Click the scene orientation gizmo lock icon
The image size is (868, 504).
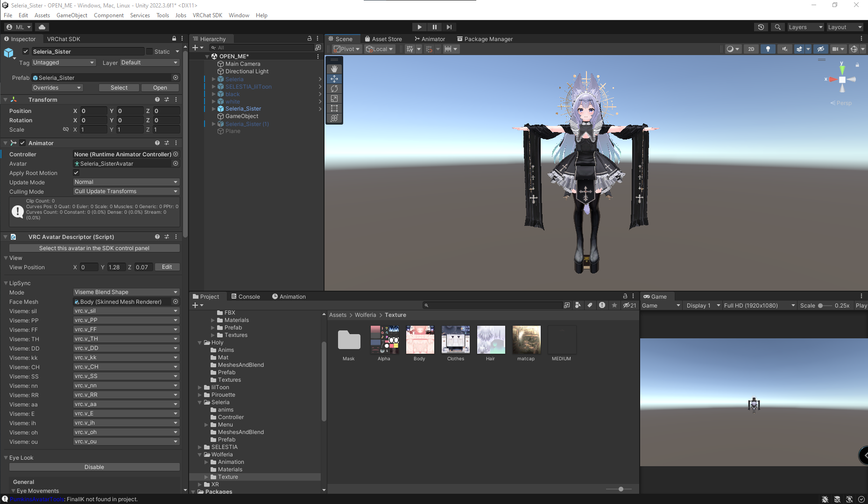[x=857, y=65]
